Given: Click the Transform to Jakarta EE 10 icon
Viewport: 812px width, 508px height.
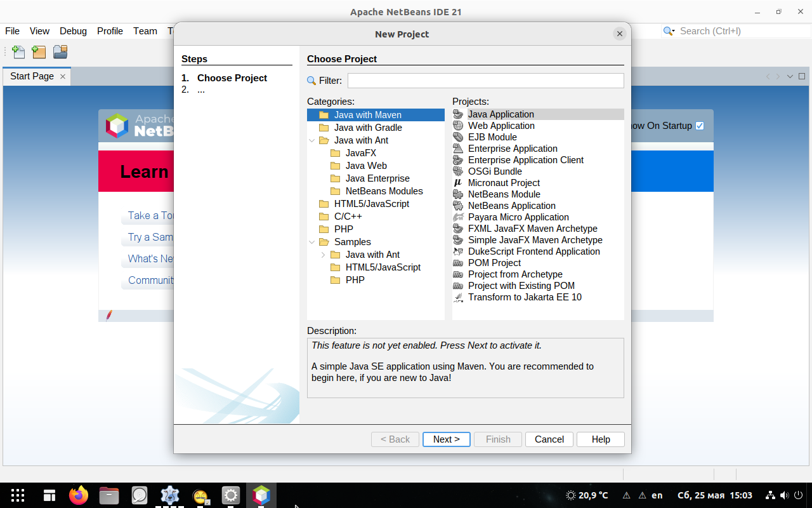Looking at the screenshot, I should tap(458, 297).
